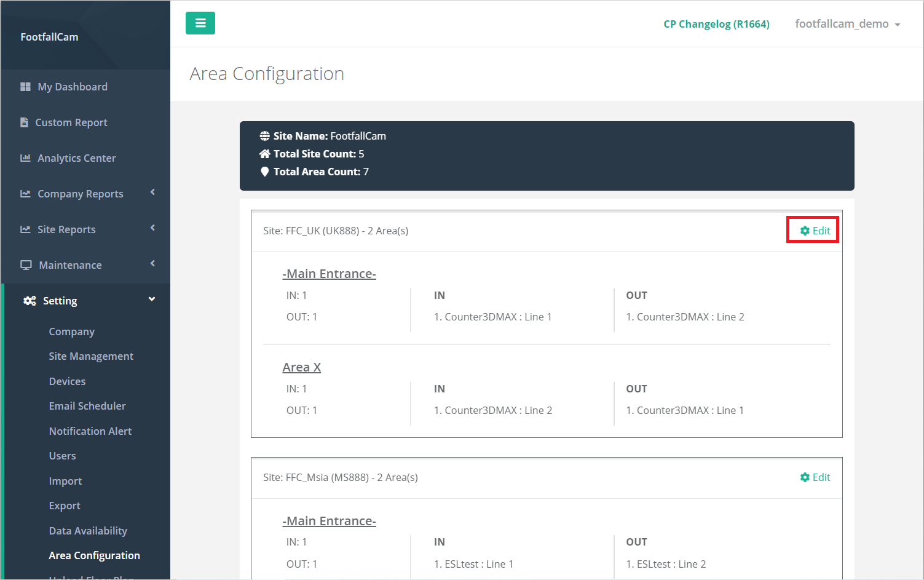The height and width of the screenshot is (580, 924).
Task: Go to Notification Alert settings
Action: tap(90, 431)
